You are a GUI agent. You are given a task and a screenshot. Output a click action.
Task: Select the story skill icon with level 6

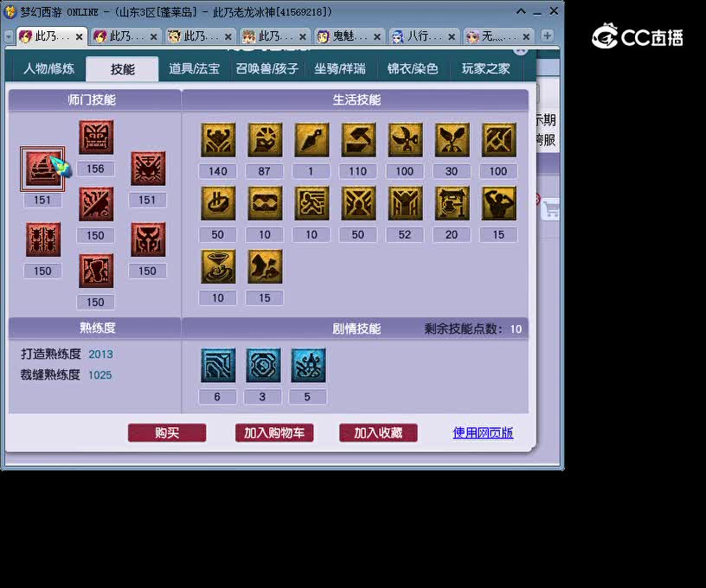tap(218, 365)
